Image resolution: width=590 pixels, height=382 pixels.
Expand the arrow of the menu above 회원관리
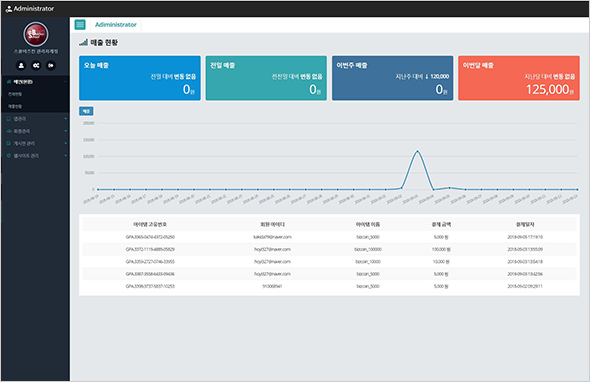(65, 119)
